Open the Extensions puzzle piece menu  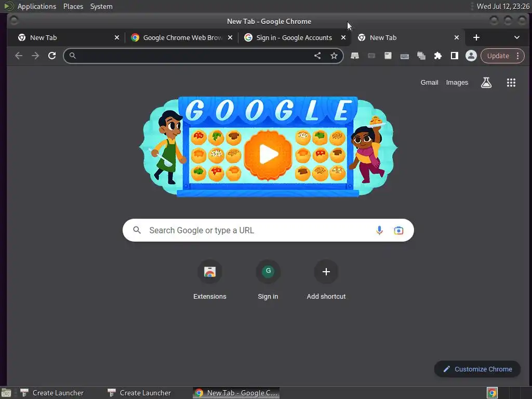tap(437, 56)
